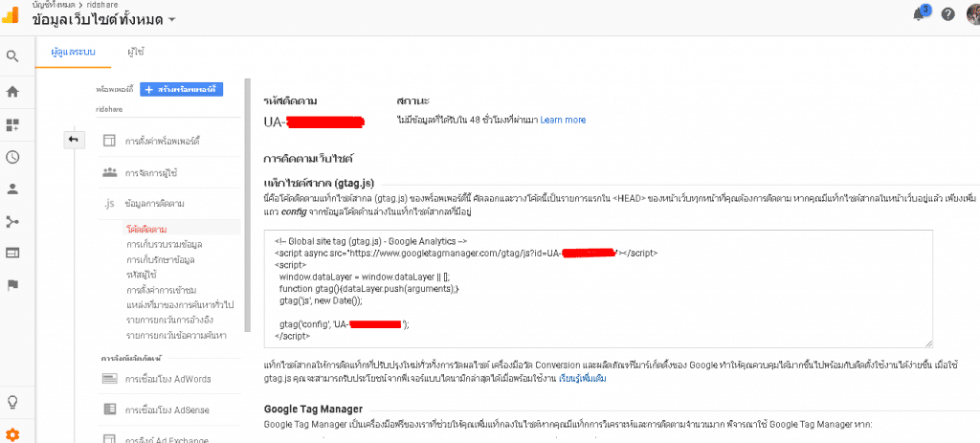Image resolution: width=980 pixels, height=443 pixels.
Task: Click user management people icon
Action: [109, 172]
